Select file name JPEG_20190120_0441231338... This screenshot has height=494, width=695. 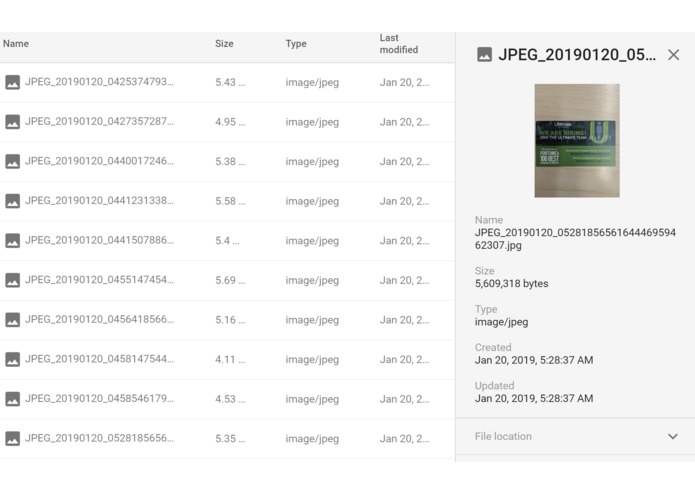[x=99, y=201]
